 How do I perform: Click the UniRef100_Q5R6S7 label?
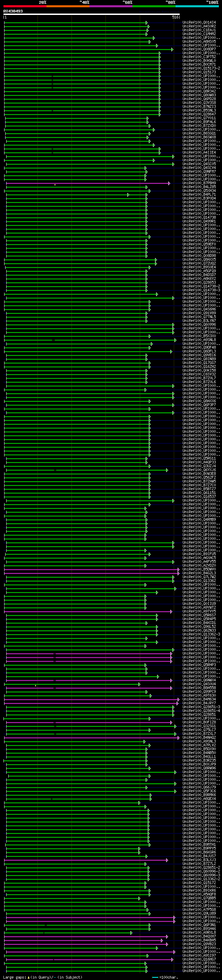point(199,615)
